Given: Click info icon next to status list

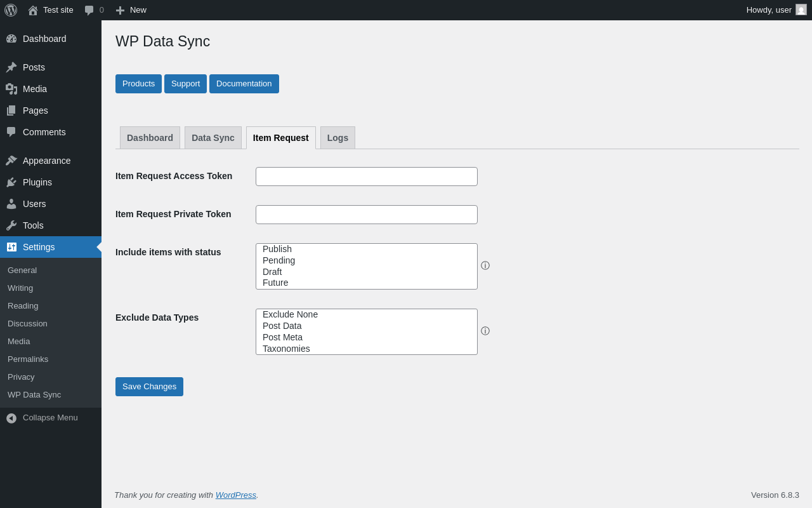Looking at the screenshot, I should (485, 266).
